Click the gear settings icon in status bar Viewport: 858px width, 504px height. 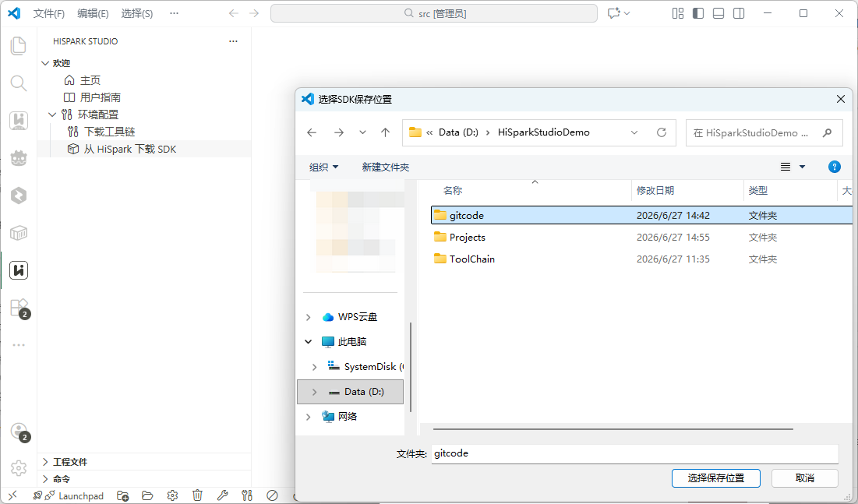pos(172,495)
